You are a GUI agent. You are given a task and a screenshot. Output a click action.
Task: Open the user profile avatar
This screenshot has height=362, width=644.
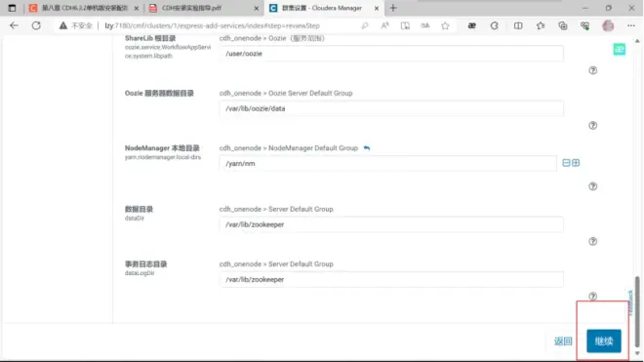point(608,25)
